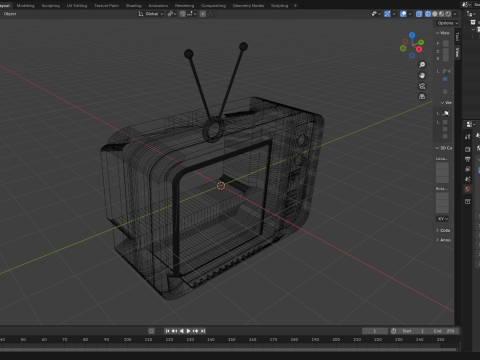Select wireframe viewport shading
Viewport: 480px width, 360px height.
pos(428,14)
